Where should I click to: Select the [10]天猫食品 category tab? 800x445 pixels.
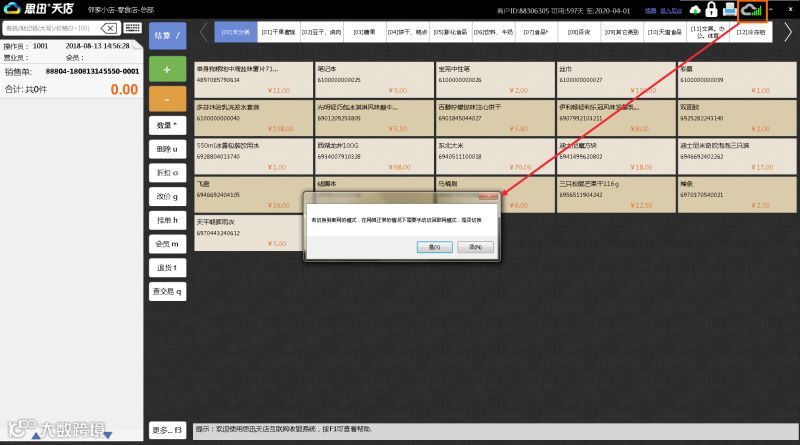click(664, 32)
